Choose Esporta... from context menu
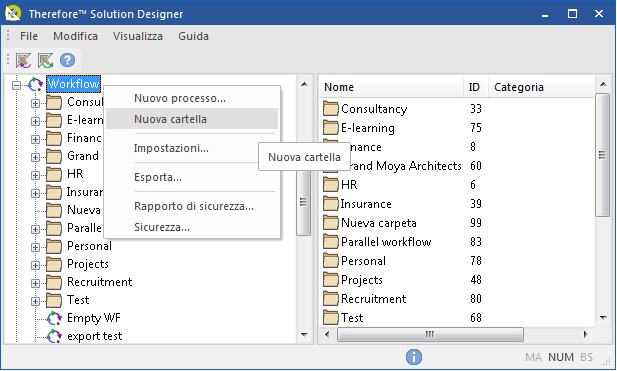The image size is (617, 371). tap(192, 177)
